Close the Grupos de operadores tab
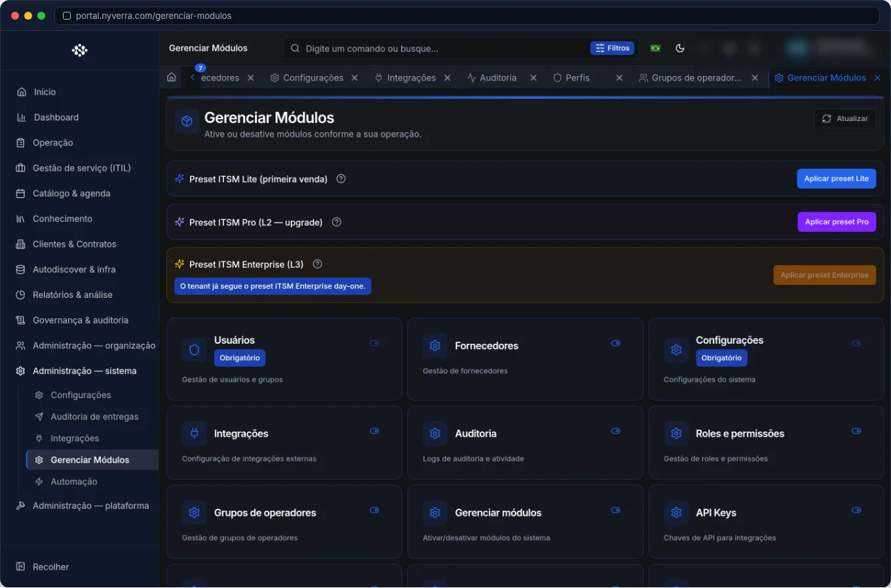 pos(755,78)
